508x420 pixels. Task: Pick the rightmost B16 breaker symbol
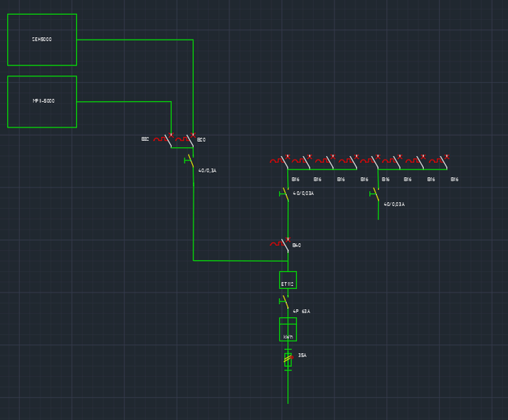coord(439,162)
